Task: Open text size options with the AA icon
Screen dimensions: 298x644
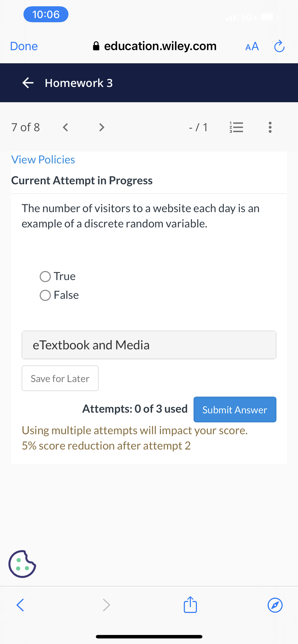Action: tap(252, 46)
